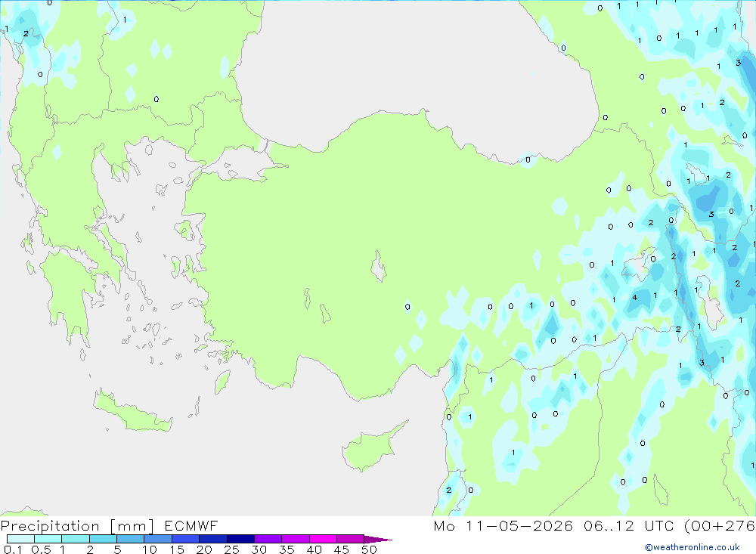Select the 45 to 50 mm legend swatch
The height and width of the screenshot is (554, 756).
point(350,539)
